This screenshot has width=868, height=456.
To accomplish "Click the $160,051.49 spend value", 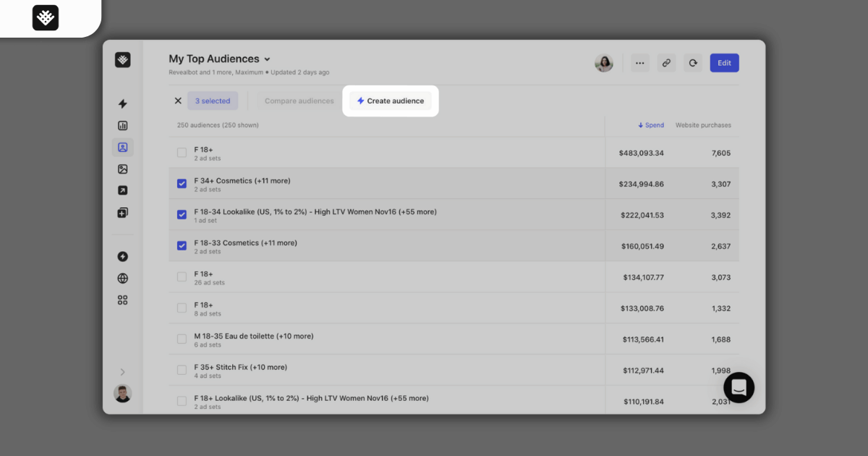I will click(642, 247).
